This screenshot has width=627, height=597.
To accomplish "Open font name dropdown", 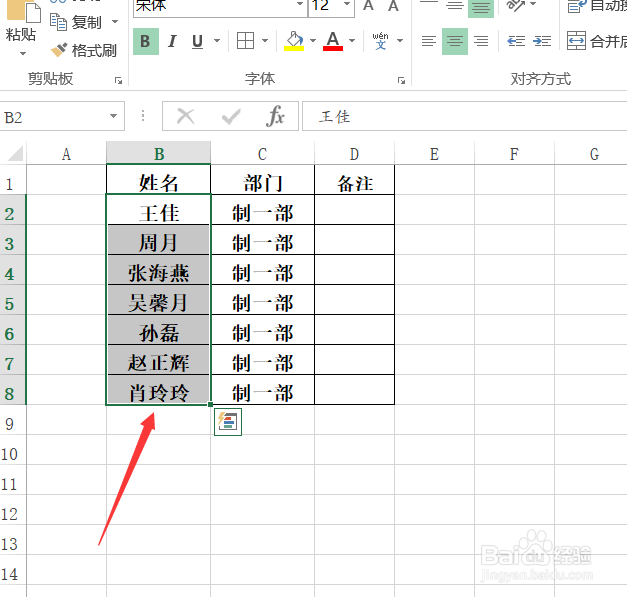I will tap(300, 5).
